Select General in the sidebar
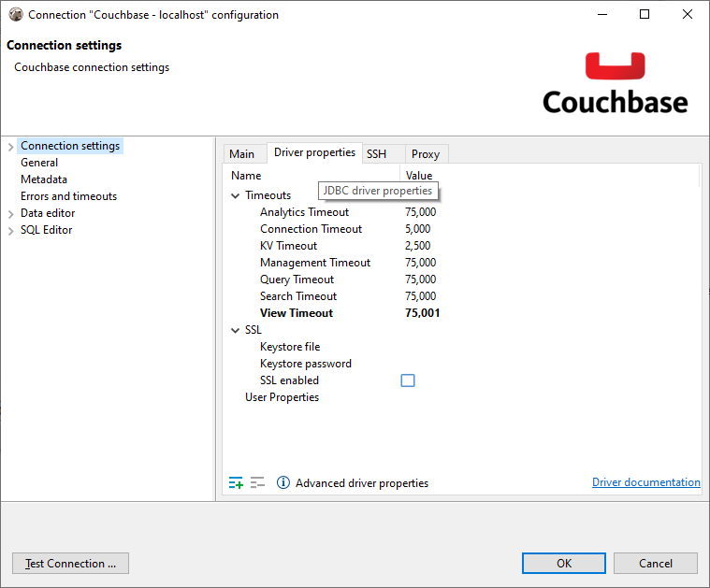The image size is (710, 588). coord(39,163)
